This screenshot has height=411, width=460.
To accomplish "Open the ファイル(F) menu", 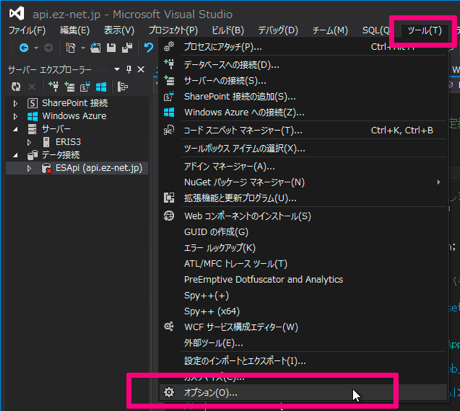I will (x=27, y=30).
